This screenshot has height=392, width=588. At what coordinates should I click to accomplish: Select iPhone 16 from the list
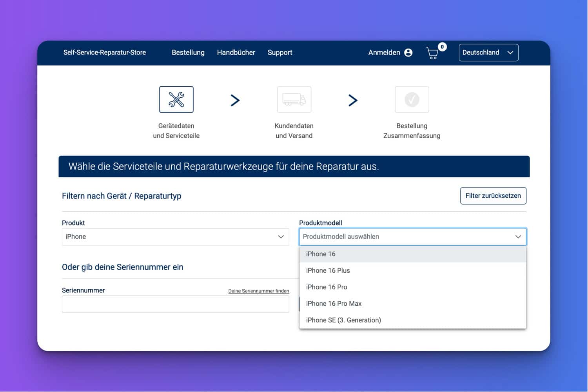click(x=413, y=254)
